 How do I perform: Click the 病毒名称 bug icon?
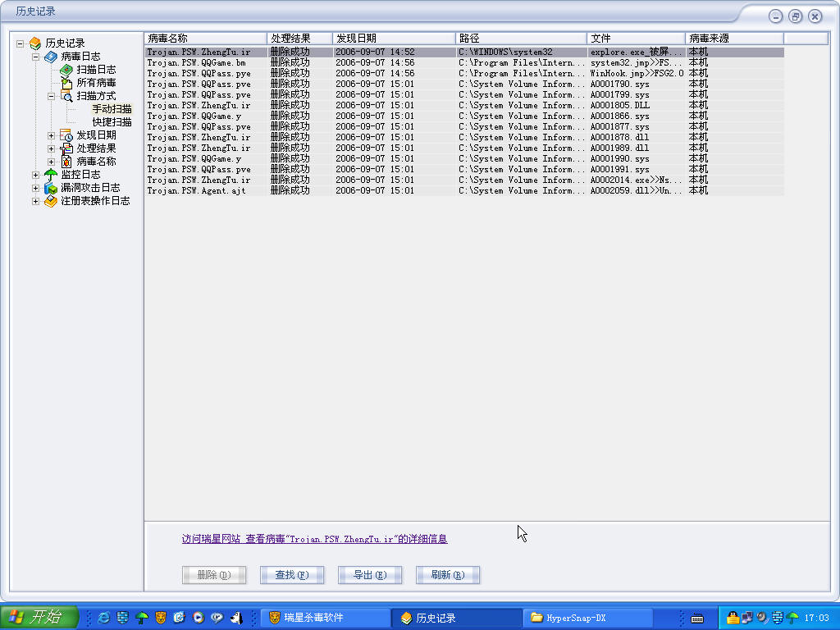click(x=66, y=162)
